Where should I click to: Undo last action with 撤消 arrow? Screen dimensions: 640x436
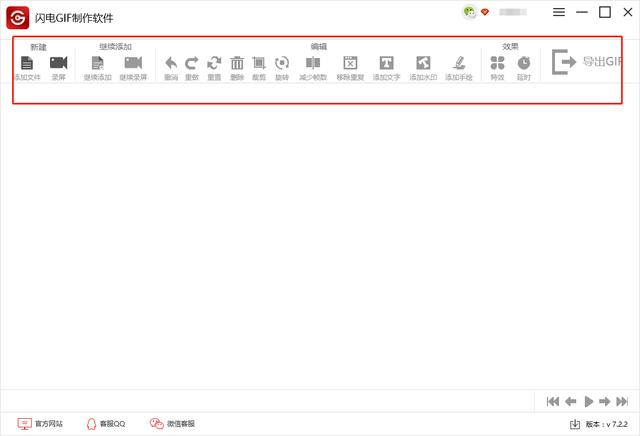[171, 64]
